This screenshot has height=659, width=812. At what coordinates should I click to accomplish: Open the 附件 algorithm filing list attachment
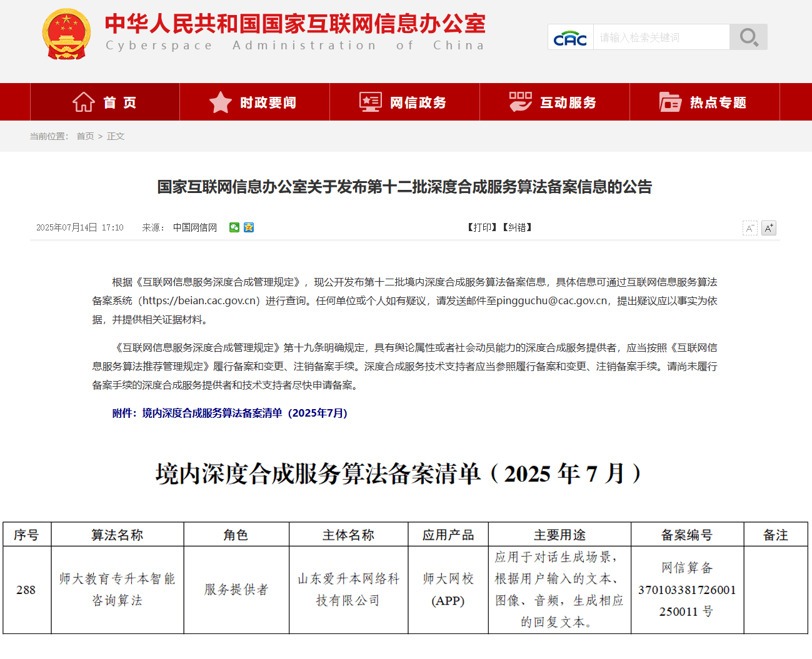pyautogui.click(x=229, y=413)
